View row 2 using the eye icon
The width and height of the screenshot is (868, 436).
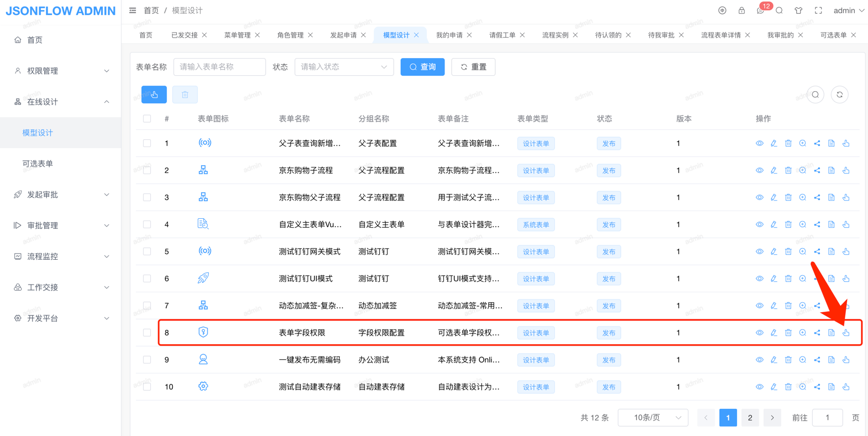(759, 170)
